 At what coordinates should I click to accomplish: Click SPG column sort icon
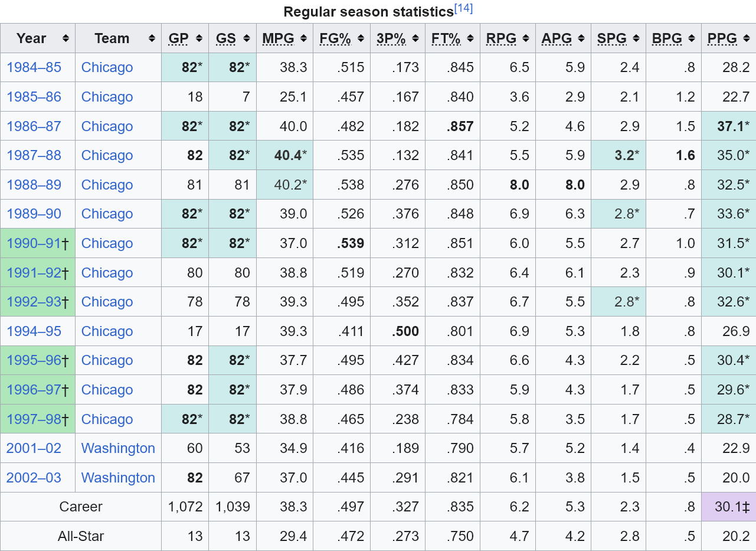[636, 38]
